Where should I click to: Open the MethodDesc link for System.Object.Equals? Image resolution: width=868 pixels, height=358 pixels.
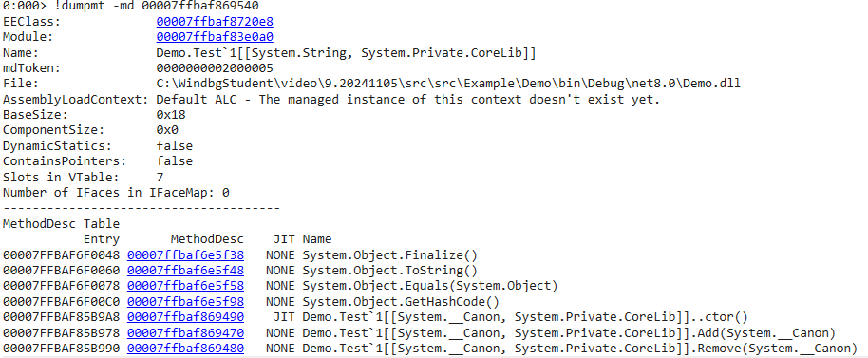[185, 286]
